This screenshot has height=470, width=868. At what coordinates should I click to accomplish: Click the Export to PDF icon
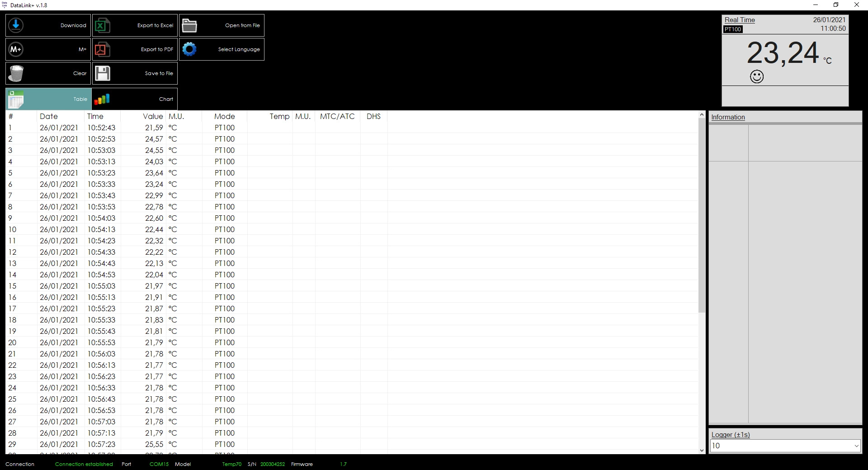click(x=101, y=49)
